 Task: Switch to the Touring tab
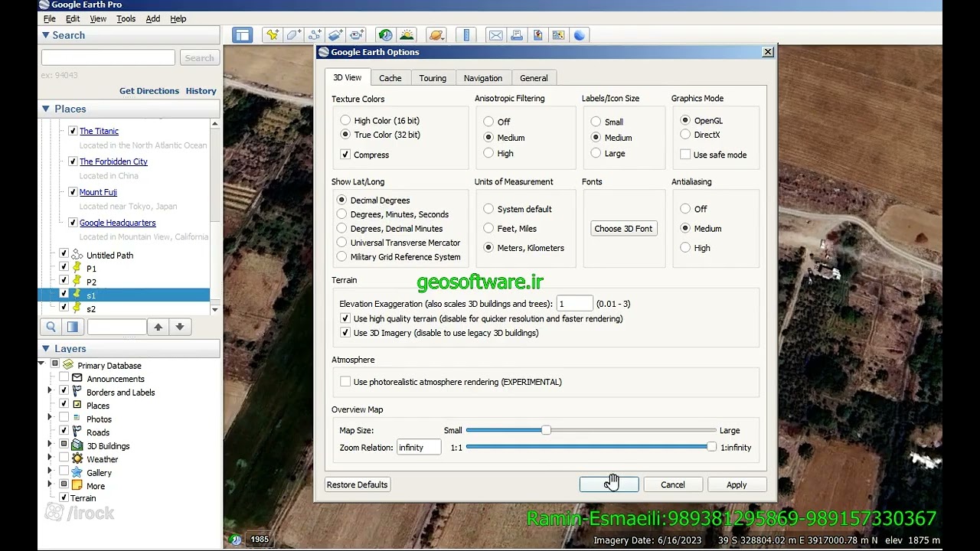(433, 78)
